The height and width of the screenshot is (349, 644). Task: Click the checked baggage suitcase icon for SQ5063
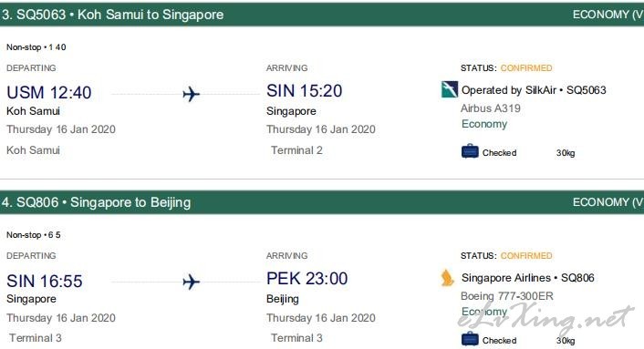pyautogui.click(x=470, y=152)
